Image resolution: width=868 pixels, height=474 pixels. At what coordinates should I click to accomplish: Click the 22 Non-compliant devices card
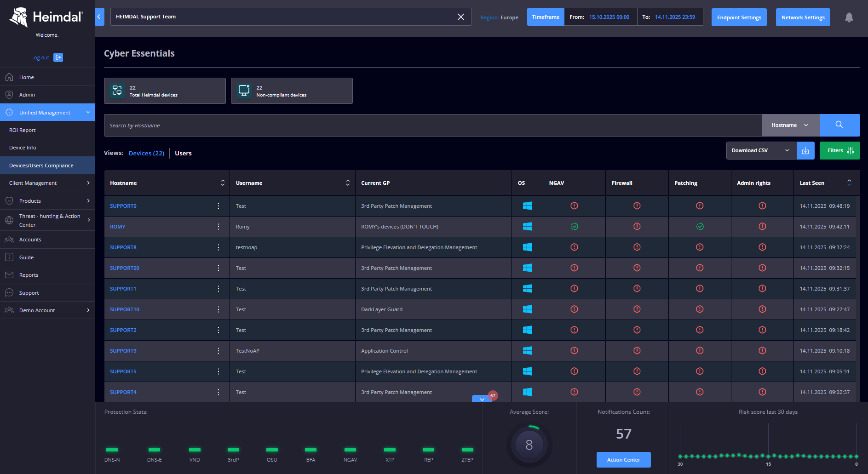(x=292, y=91)
